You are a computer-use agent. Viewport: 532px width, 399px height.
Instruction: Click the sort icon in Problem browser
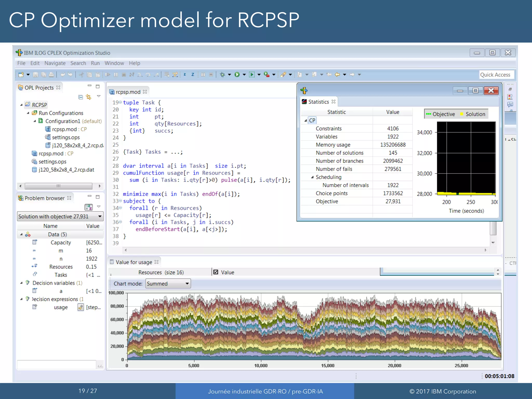(x=89, y=207)
